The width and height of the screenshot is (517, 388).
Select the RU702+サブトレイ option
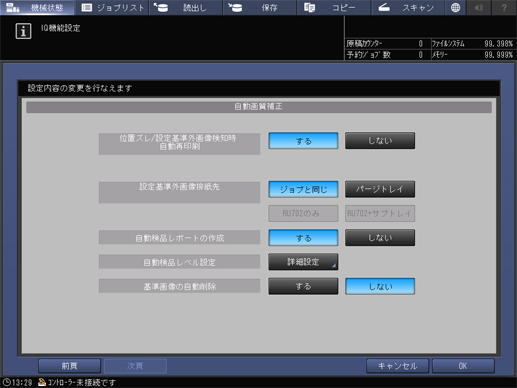[380, 213]
